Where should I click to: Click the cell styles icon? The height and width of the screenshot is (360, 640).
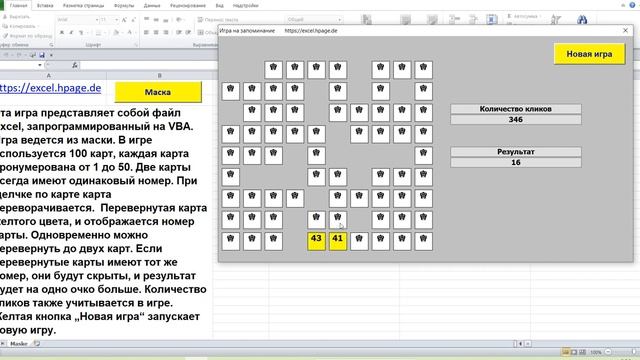[x=432, y=20]
